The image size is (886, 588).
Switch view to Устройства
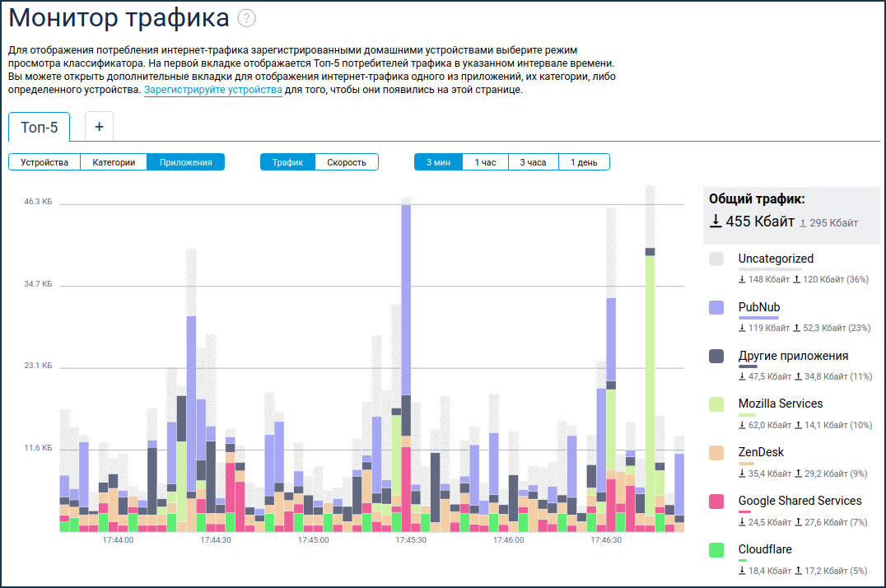[44, 162]
